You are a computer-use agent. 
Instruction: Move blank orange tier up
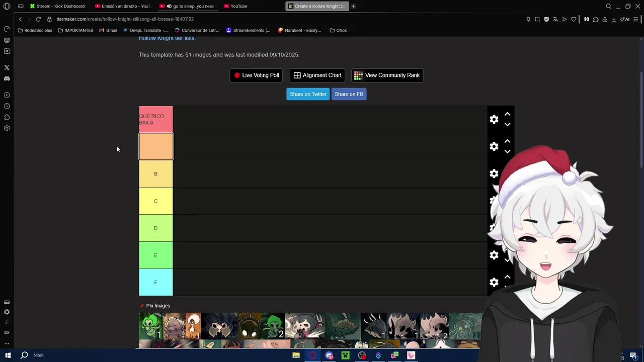507,141
